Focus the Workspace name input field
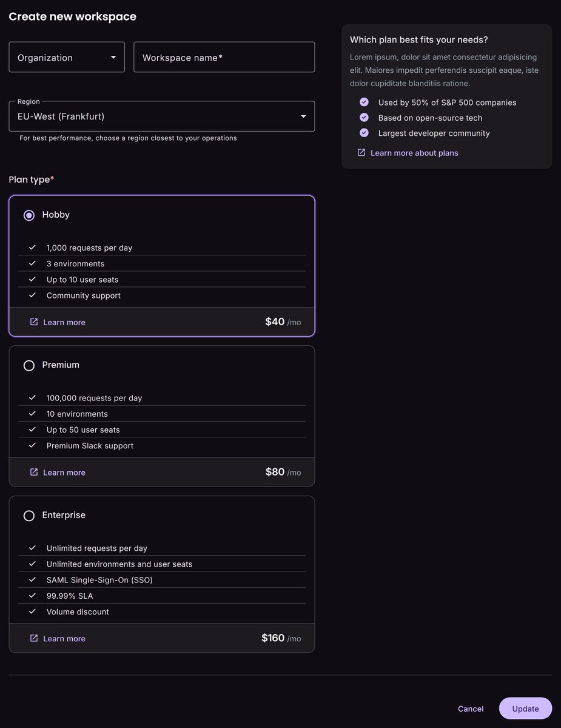The height and width of the screenshot is (728, 561). (x=224, y=57)
